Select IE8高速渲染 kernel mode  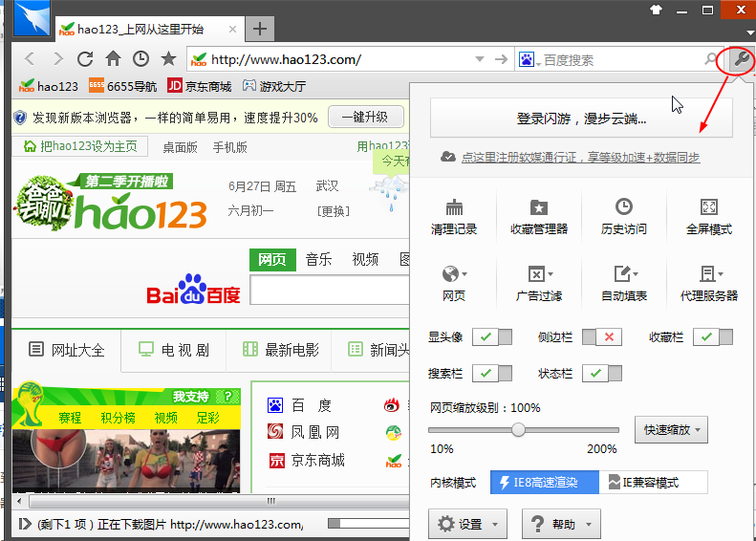[545, 482]
